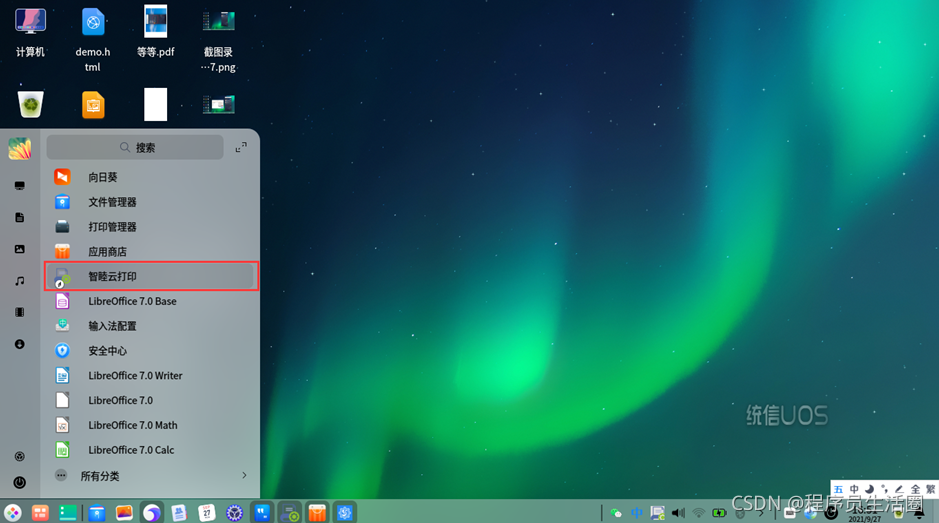Switch launcher to fullscreen mode
The height and width of the screenshot is (523, 939).
click(x=241, y=147)
